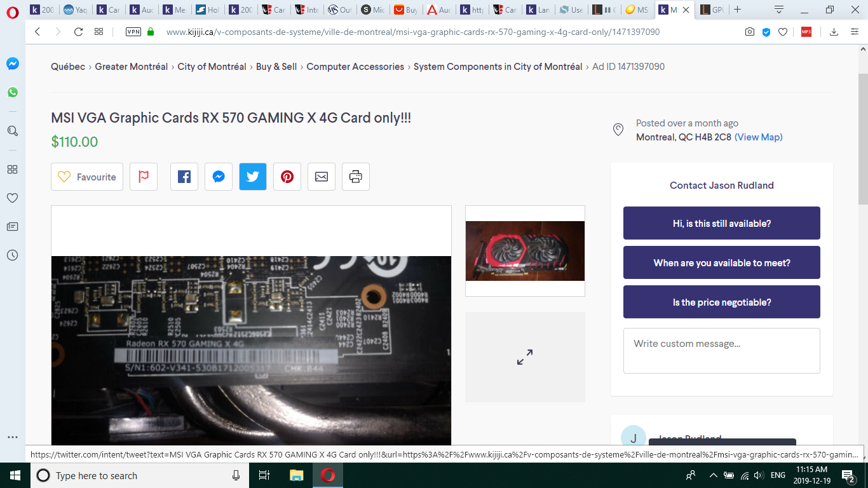Open Bookmarks heart in sidebar

(x=13, y=198)
